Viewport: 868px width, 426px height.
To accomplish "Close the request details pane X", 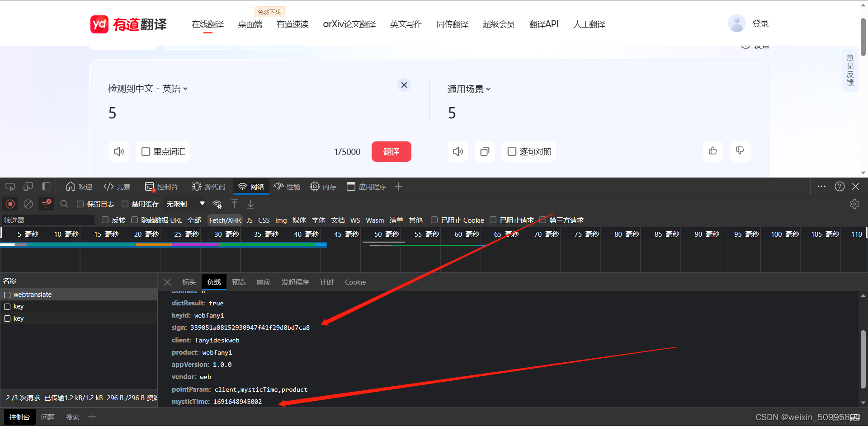I will [x=167, y=282].
